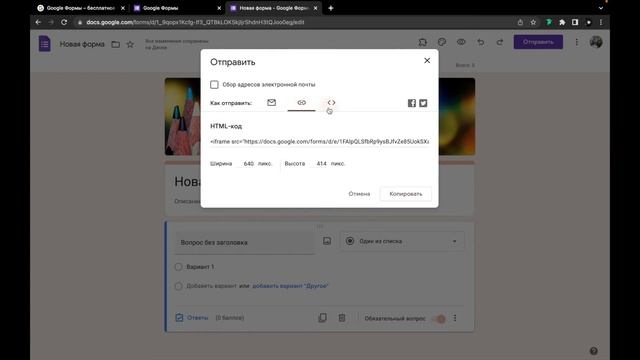Click the добавить вариант "Другое" link
This screenshot has width=640, height=360.
(x=290, y=286)
